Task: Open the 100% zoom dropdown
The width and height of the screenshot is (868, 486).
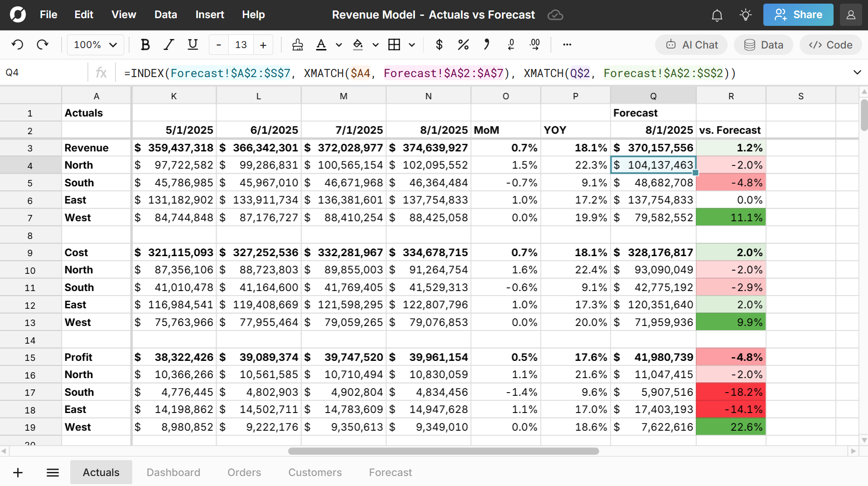Action: click(x=95, y=44)
